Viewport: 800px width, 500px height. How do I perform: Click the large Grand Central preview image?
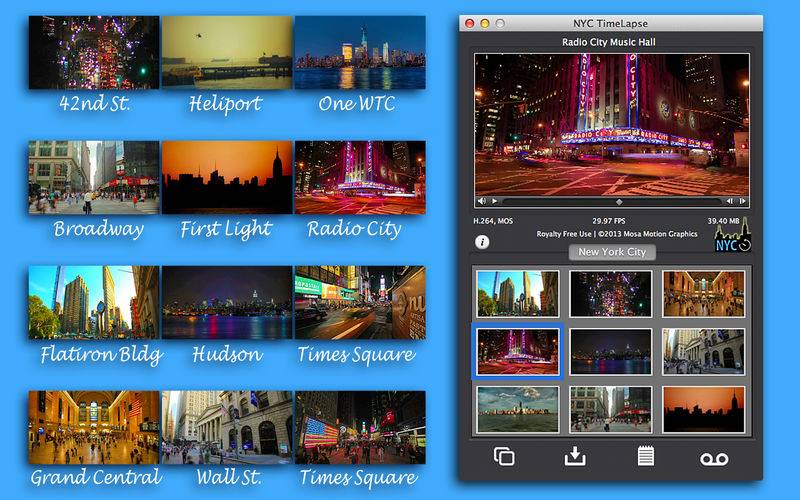94,428
